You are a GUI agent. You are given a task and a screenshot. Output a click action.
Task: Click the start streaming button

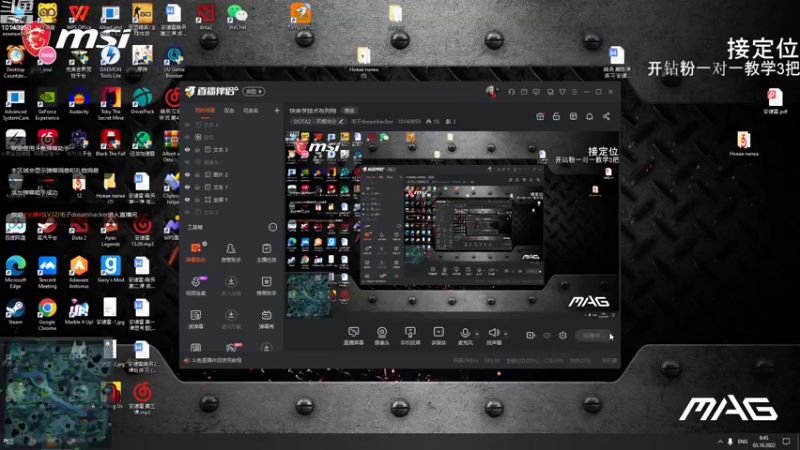pos(595,335)
